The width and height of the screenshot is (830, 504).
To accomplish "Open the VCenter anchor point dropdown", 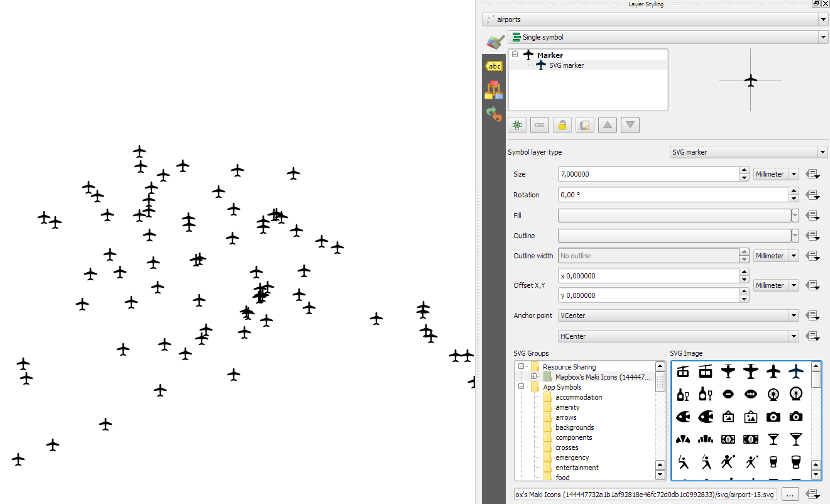I will pos(793,315).
